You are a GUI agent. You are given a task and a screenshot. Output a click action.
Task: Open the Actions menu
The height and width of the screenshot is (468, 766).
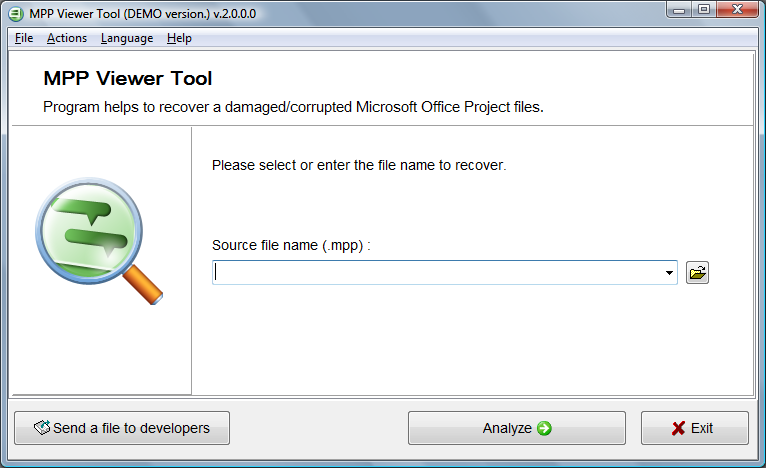(x=67, y=38)
